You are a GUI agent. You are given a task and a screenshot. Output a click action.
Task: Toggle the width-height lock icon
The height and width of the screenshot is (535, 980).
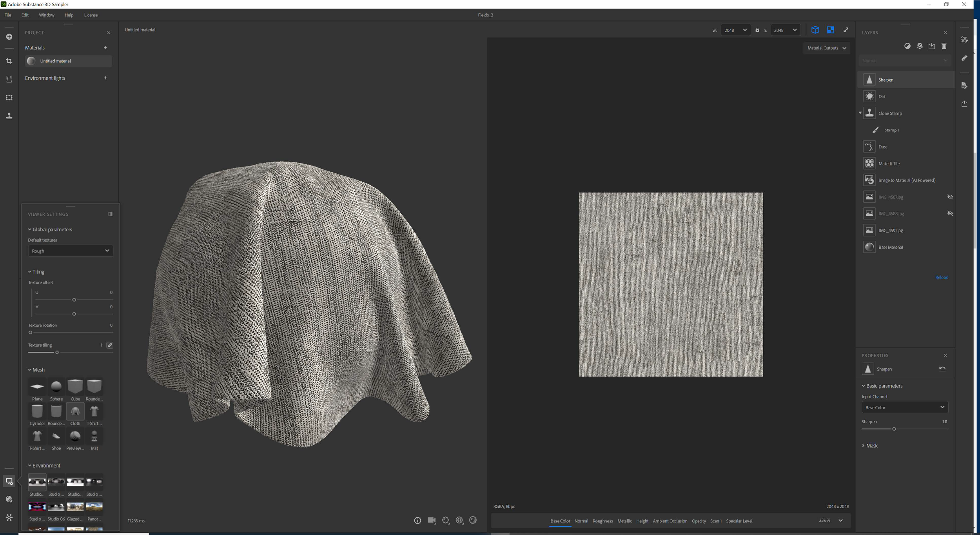[757, 30]
